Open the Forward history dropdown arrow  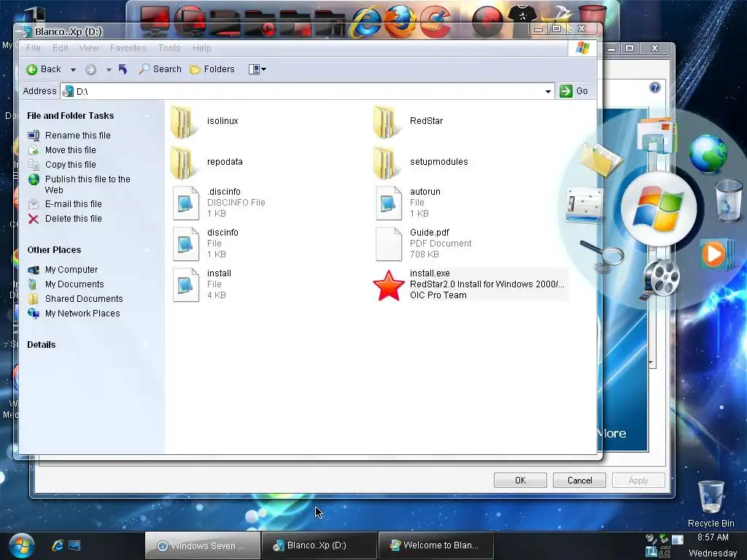click(x=109, y=70)
